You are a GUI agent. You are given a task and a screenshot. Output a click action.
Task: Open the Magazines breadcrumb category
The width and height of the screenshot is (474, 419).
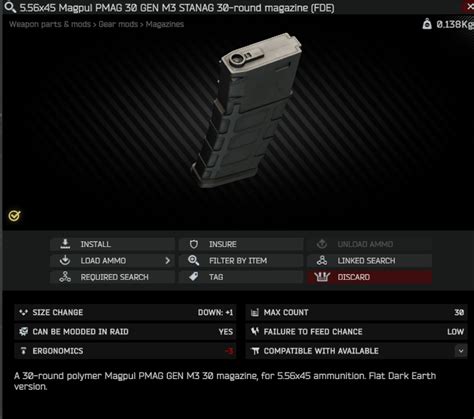coord(165,24)
